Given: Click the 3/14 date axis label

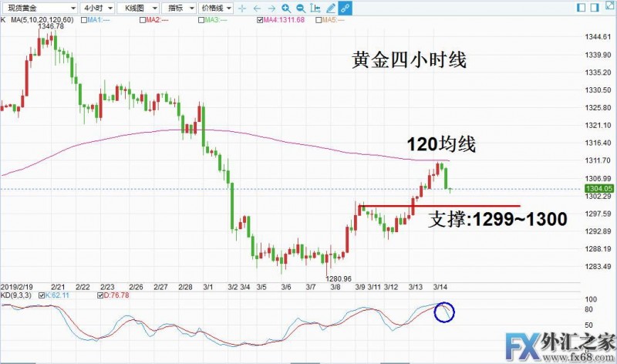Looking at the screenshot, I should [440, 287].
